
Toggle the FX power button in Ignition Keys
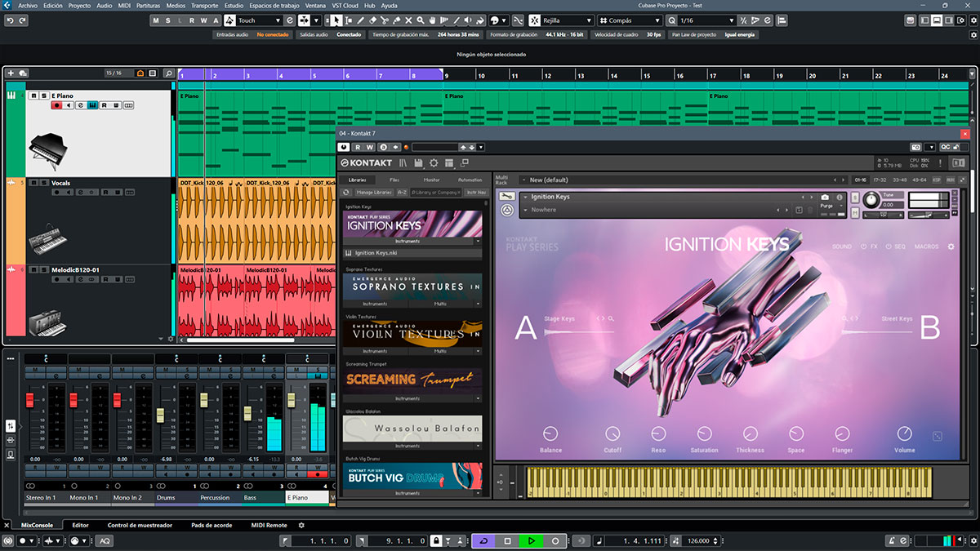tap(863, 247)
